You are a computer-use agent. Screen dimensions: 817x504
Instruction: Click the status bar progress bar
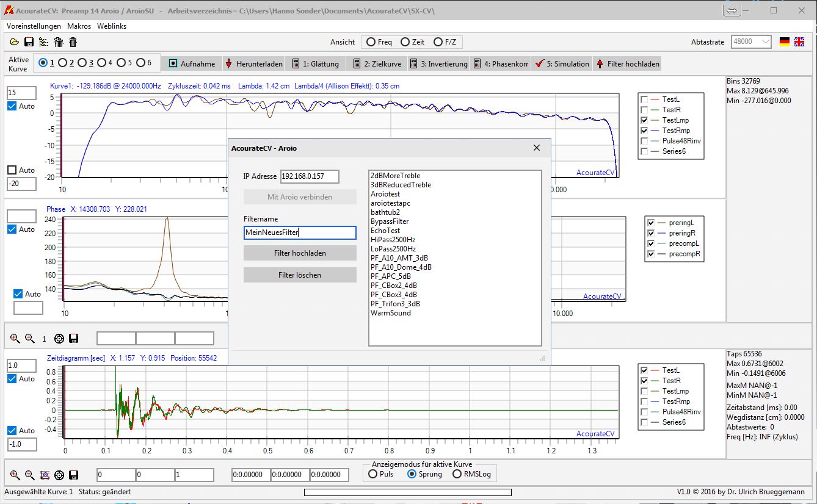pyautogui.click(x=408, y=492)
